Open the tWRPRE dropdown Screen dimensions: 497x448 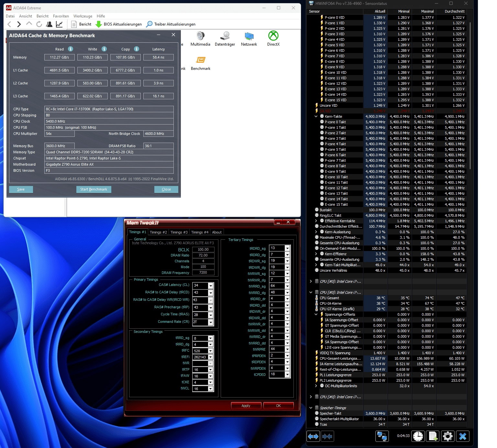click(287, 349)
